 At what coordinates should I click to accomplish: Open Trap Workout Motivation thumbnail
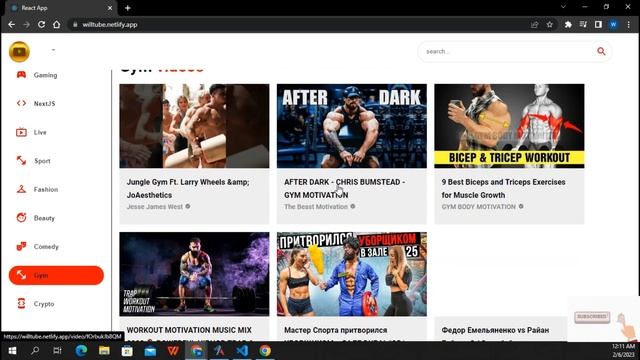[194, 274]
